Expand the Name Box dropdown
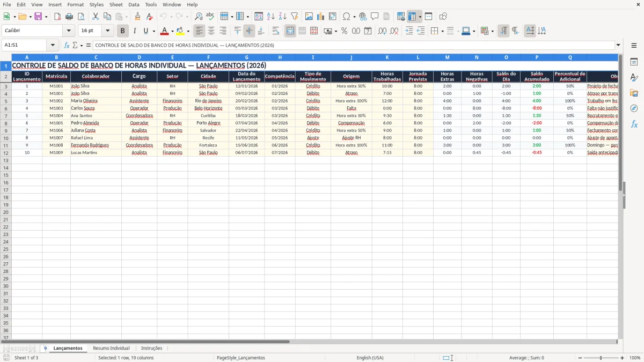 [53, 45]
